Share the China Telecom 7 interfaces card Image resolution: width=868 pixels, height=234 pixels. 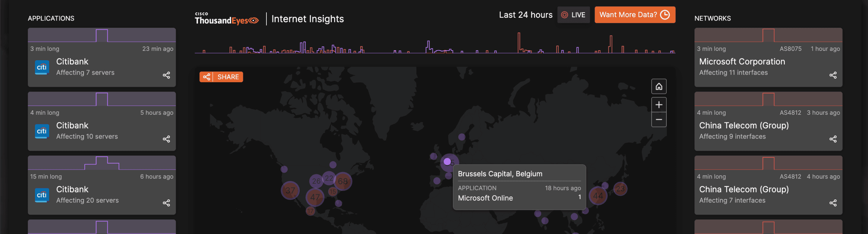click(833, 203)
